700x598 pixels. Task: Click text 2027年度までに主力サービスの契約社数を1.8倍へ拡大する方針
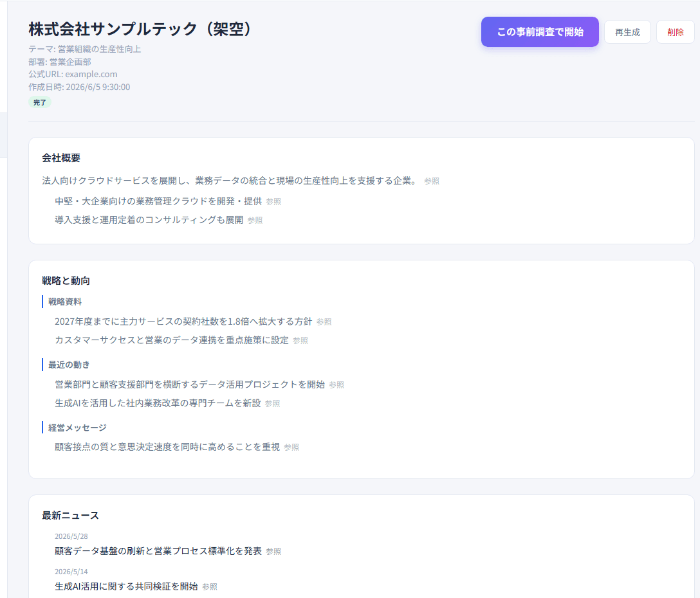(183, 322)
